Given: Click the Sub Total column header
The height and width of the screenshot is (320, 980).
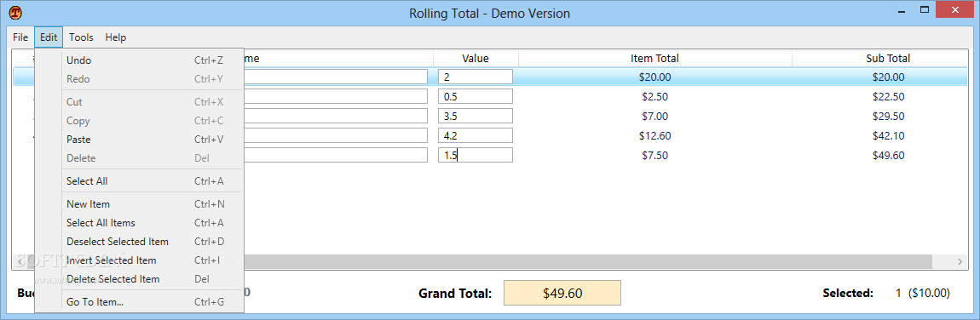Looking at the screenshot, I should pos(888,58).
